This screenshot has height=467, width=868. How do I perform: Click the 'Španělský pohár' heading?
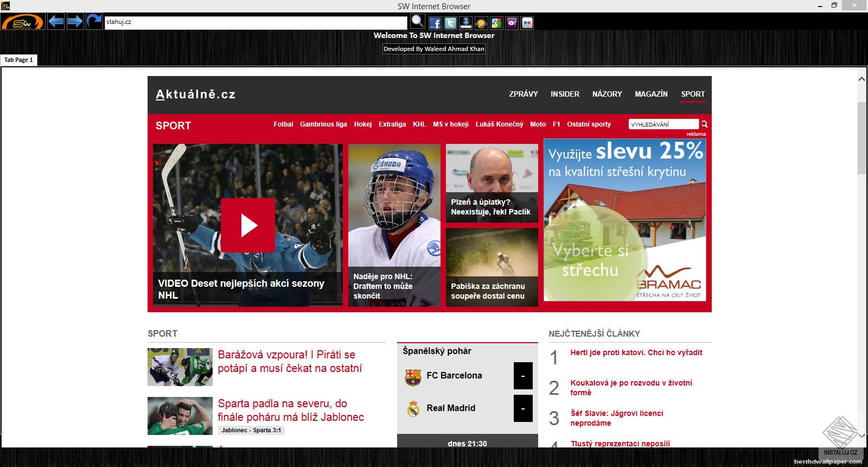click(437, 351)
